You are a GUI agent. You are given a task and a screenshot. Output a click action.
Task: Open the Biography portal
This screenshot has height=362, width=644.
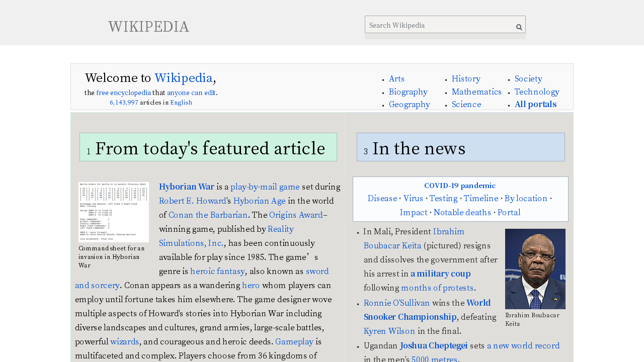[408, 92]
